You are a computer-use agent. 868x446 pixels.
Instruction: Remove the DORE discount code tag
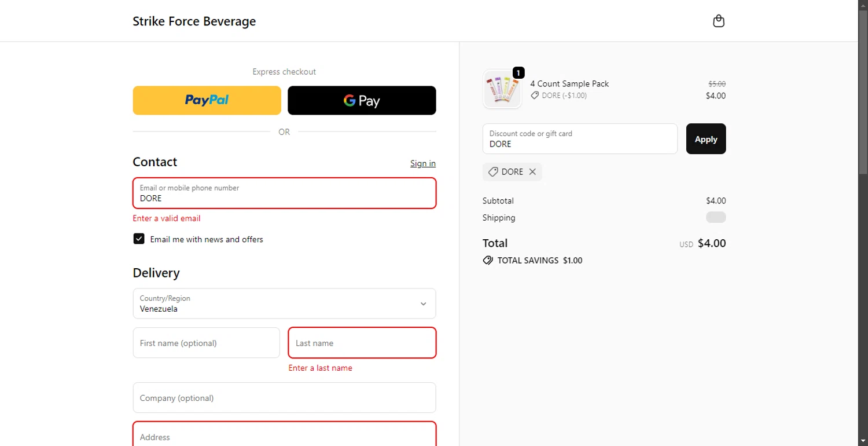[x=532, y=172]
